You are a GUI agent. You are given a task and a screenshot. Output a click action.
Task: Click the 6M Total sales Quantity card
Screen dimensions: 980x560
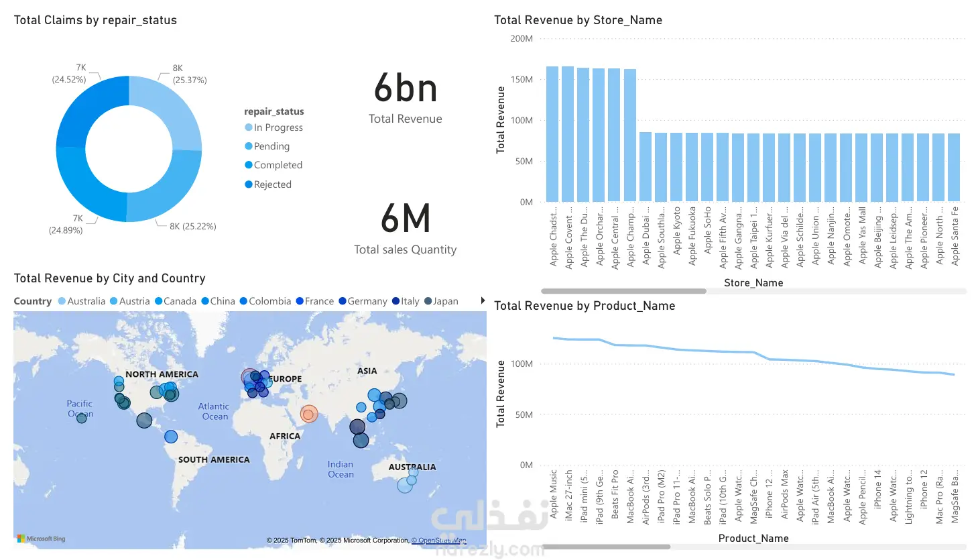click(x=406, y=229)
